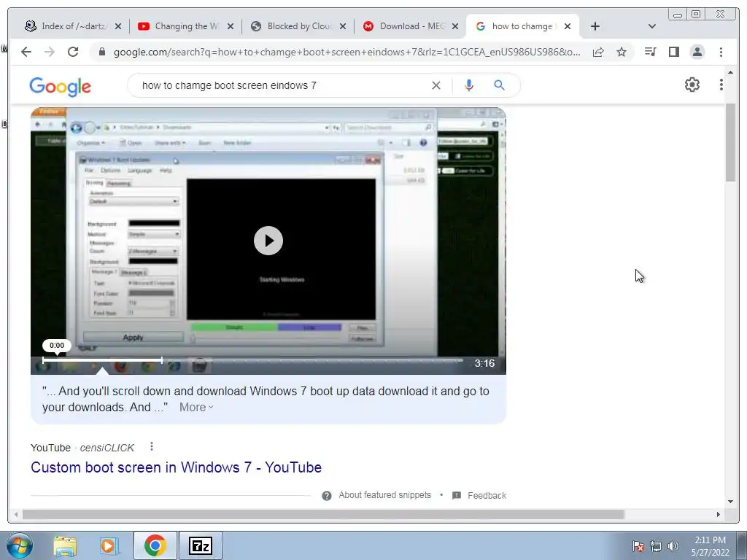
Task: Click the horizontal scrollbar thumb
Action: coord(323,514)
